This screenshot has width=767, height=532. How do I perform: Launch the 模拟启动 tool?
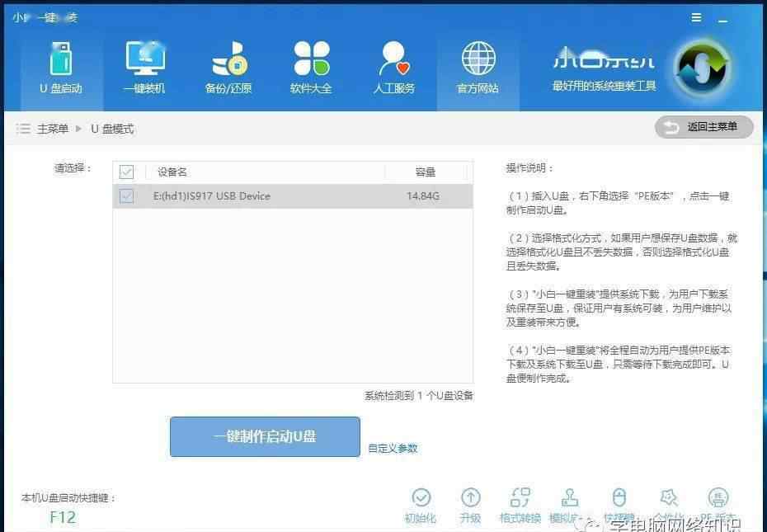pos(570,505)
